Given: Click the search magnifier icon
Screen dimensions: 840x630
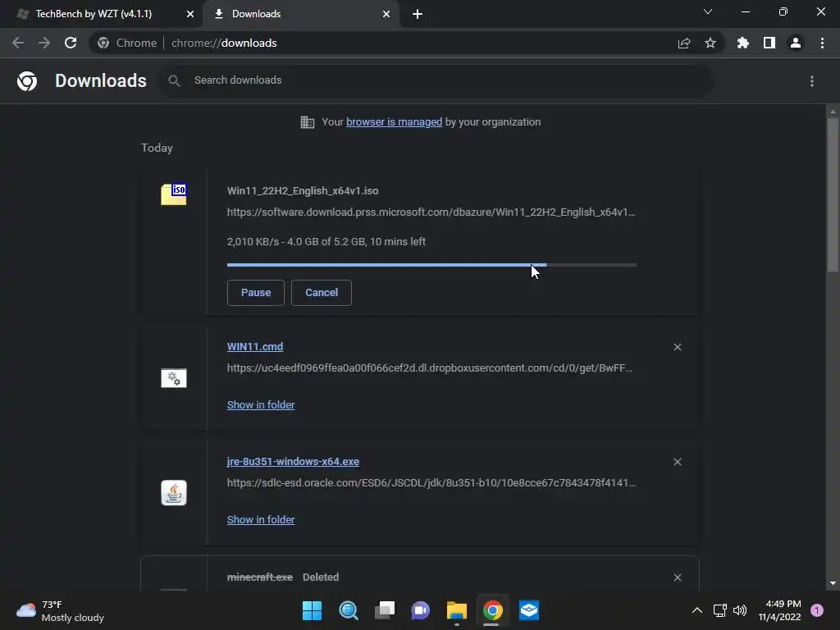Looking at the screenshot, I should click(174, 80).
